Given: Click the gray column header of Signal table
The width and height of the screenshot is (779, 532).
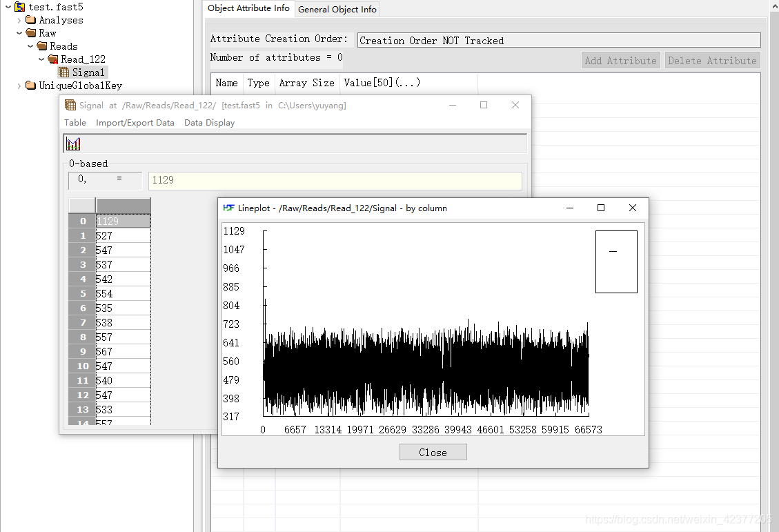Looking at the screenshot, I should (124, 206).
